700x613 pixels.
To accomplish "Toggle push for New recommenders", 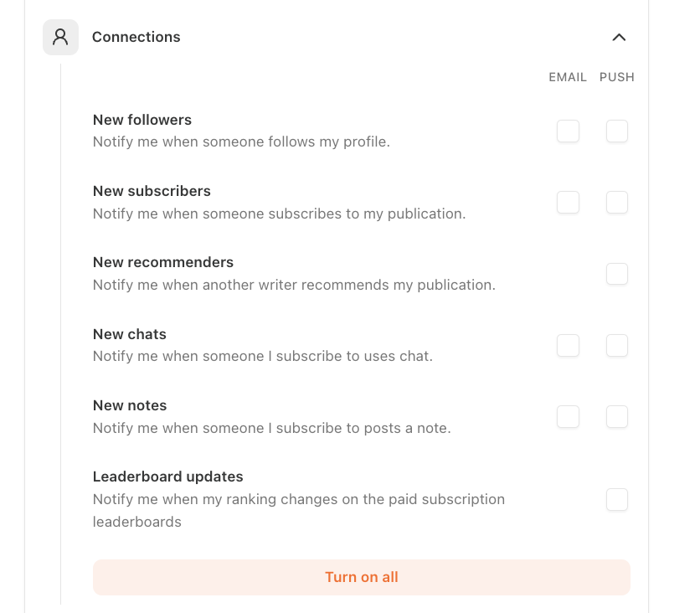I will coord(617,274).
